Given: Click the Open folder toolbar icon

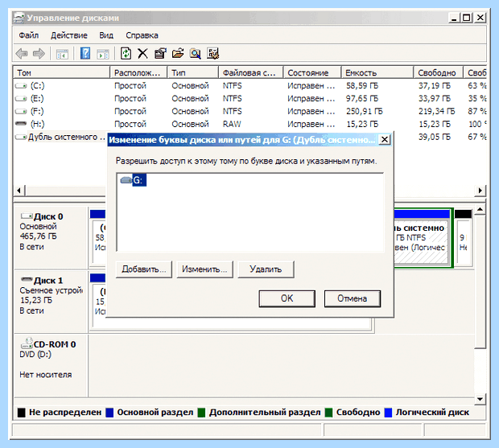Looking at the screenshot, I should pyautogui.click(x=178, y=53).
